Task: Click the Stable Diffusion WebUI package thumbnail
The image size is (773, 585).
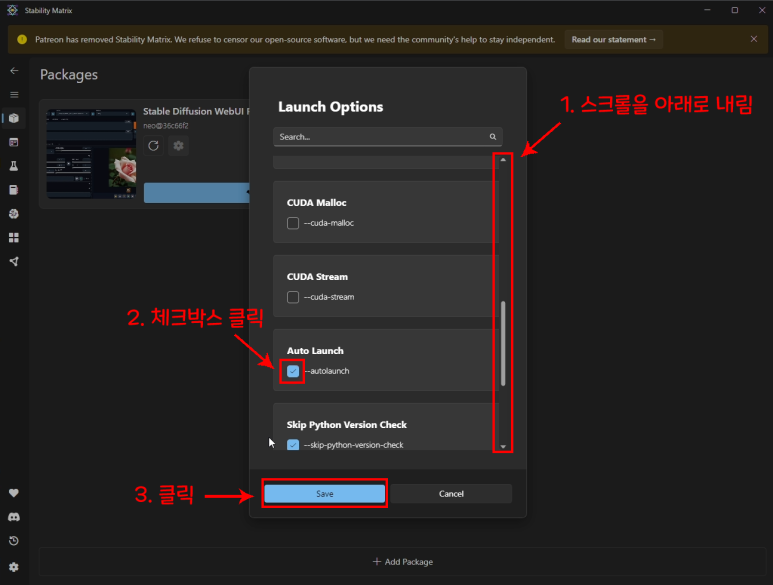Action: 91,154
